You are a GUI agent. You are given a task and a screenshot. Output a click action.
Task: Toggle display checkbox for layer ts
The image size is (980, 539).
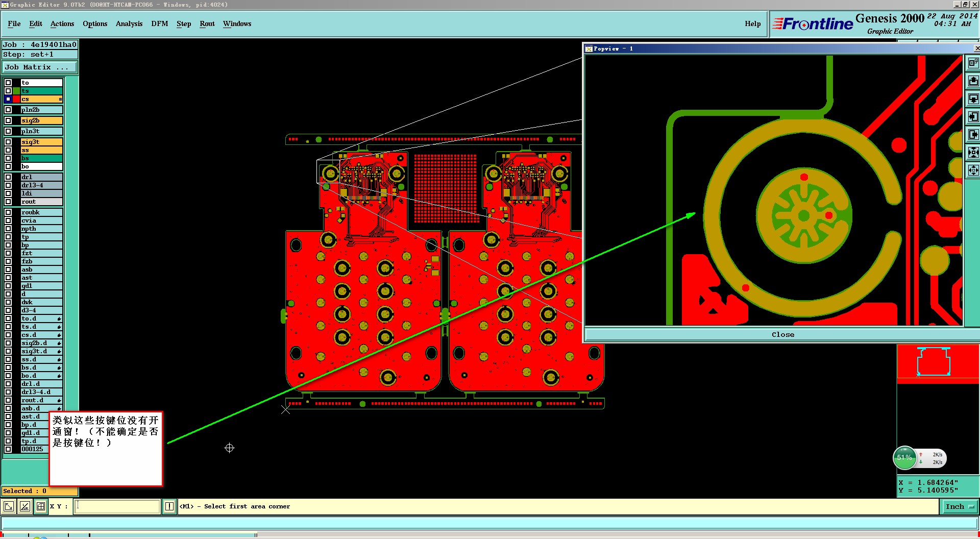click(8, 91)
